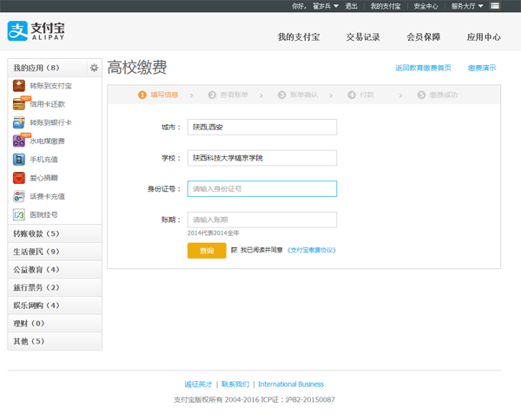
Task: Click 安全中心 in top bar
Action: tap(425, 6)
